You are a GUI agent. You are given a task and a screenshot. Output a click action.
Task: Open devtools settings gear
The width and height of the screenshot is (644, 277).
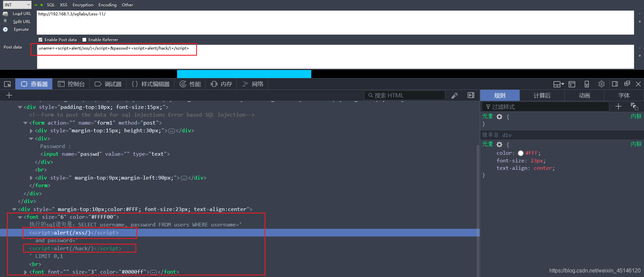(601, 84)
